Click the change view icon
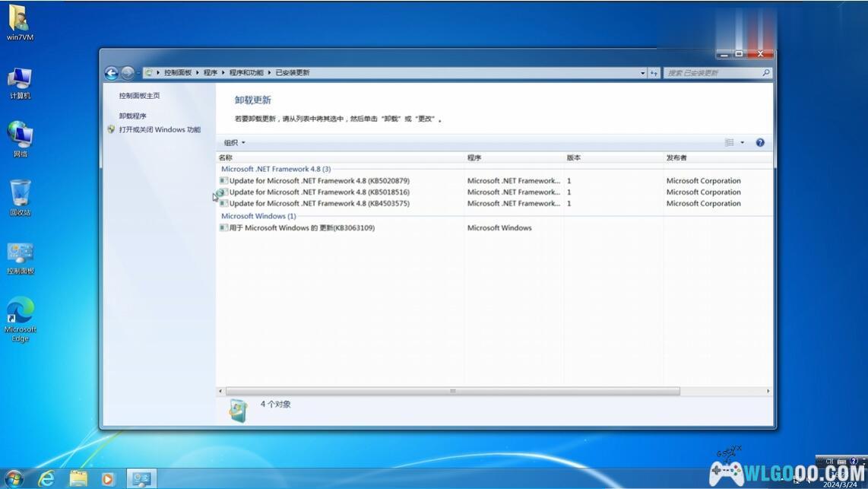Viewport: 868px width, 489px height. click(x=729, y=143)
